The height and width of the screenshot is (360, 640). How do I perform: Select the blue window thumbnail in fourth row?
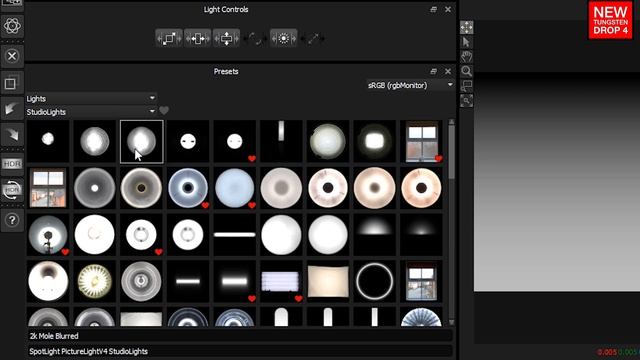421,281
